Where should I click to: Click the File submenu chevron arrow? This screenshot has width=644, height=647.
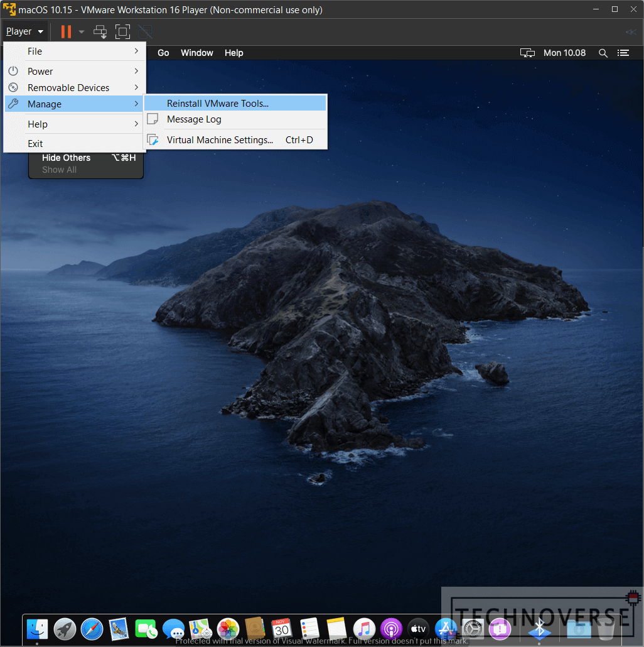(x=136, y=51)
